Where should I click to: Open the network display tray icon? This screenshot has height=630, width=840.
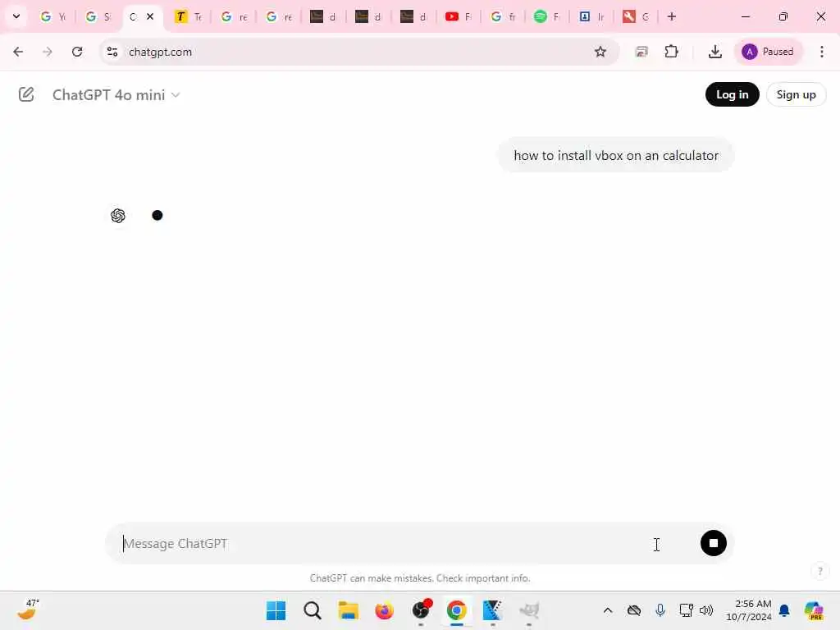tap(686, 610)
